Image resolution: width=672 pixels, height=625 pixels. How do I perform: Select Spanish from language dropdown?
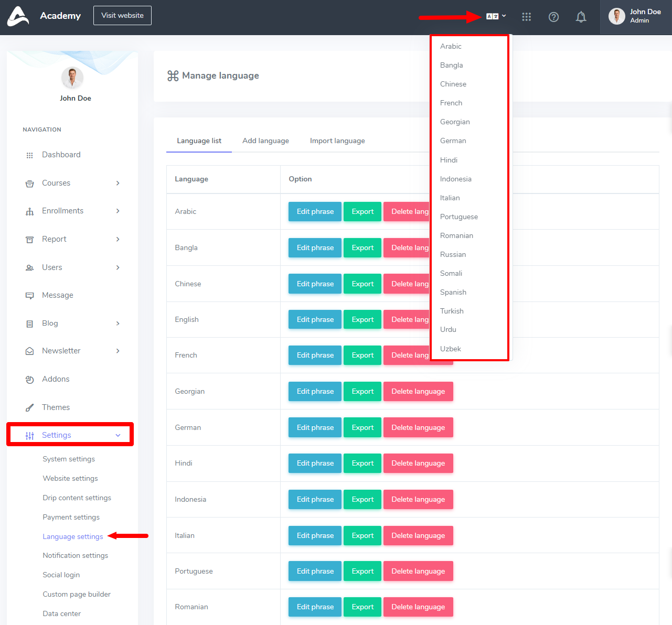coord(453,292)
